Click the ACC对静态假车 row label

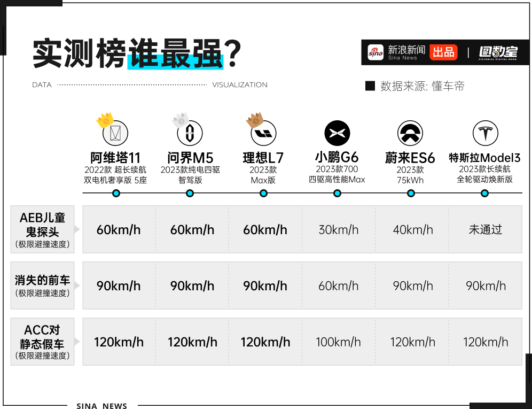[42, 342]
